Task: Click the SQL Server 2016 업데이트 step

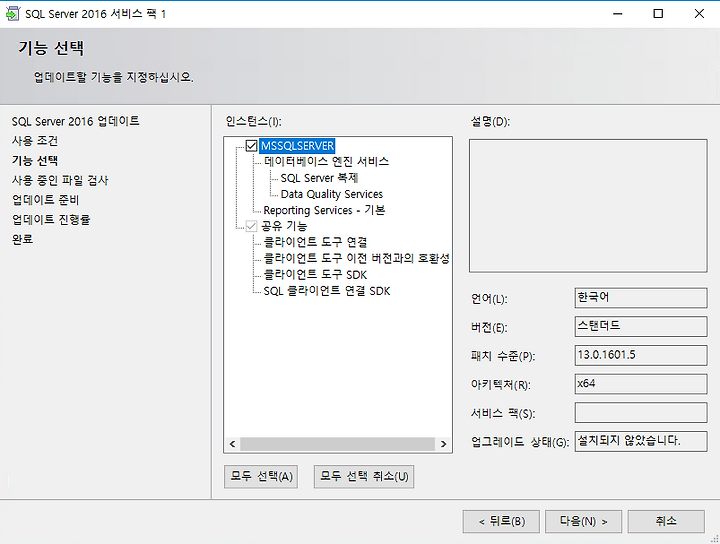Action: click(75, 121)
